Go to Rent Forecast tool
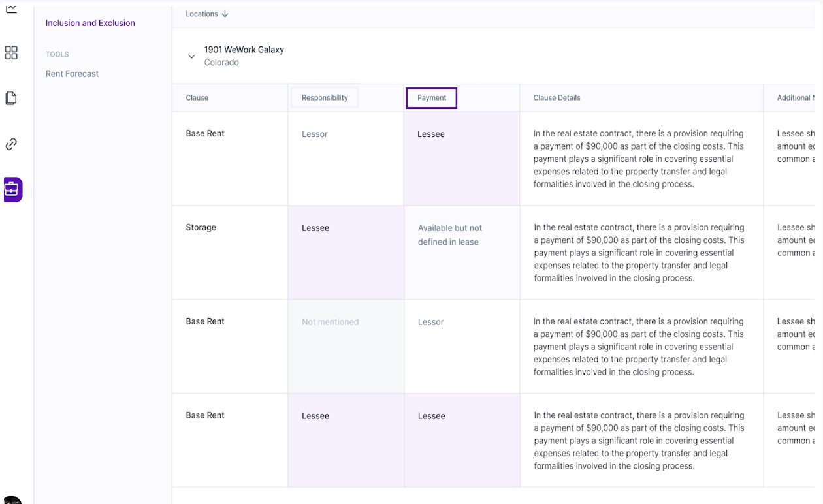Viewport: 823px width, 504px height. [72, 74]
